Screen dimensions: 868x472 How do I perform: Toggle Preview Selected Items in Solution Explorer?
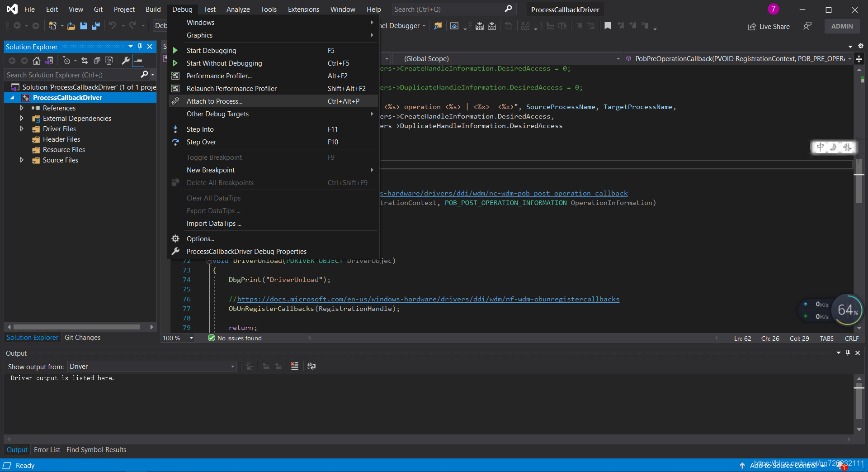coord(138,61)
